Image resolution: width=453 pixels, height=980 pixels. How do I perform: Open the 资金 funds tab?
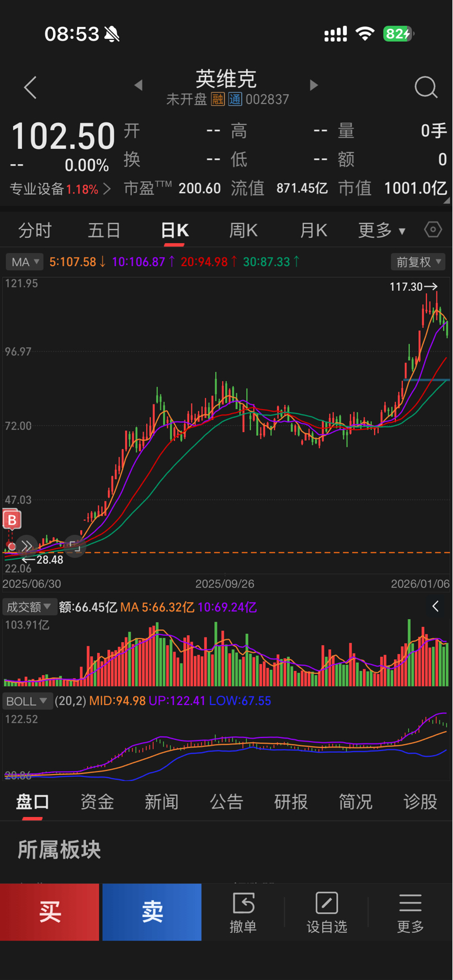point(97,802)
